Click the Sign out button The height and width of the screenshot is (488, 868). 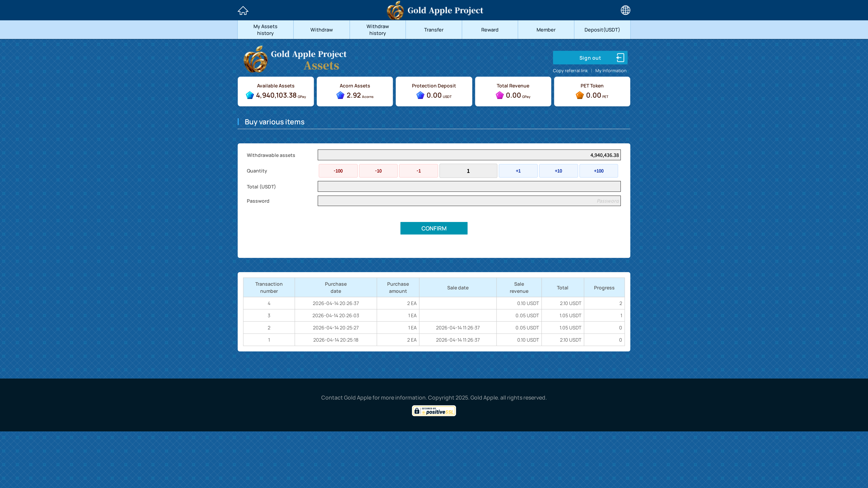click(x=590, y=58)
